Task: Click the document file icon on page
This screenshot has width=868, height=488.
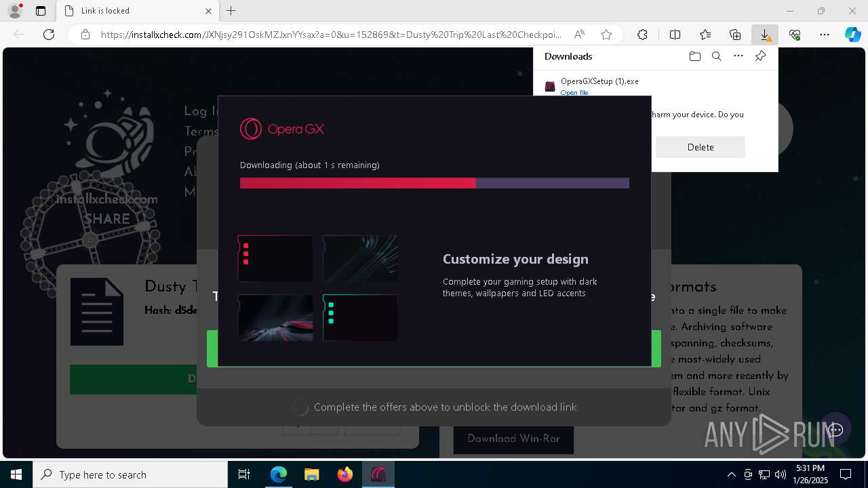Action: pyautogui.click(x=97, y=312)
